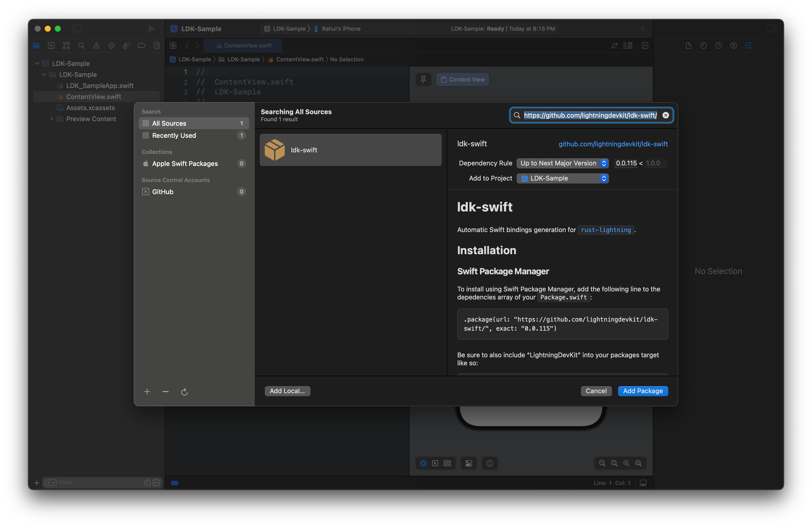The image size is (812, 527).
Task: Open the Issue navigator
Action: (96, 46)
